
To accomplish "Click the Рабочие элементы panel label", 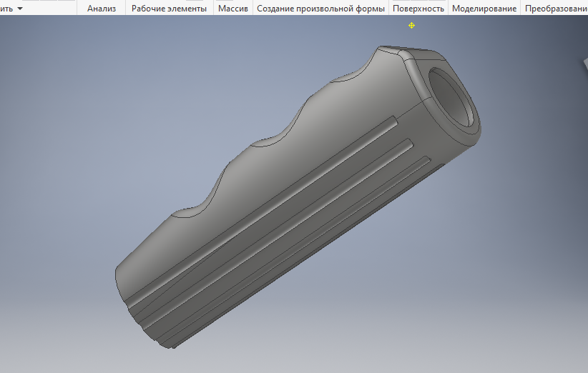I will click(169, 9).
